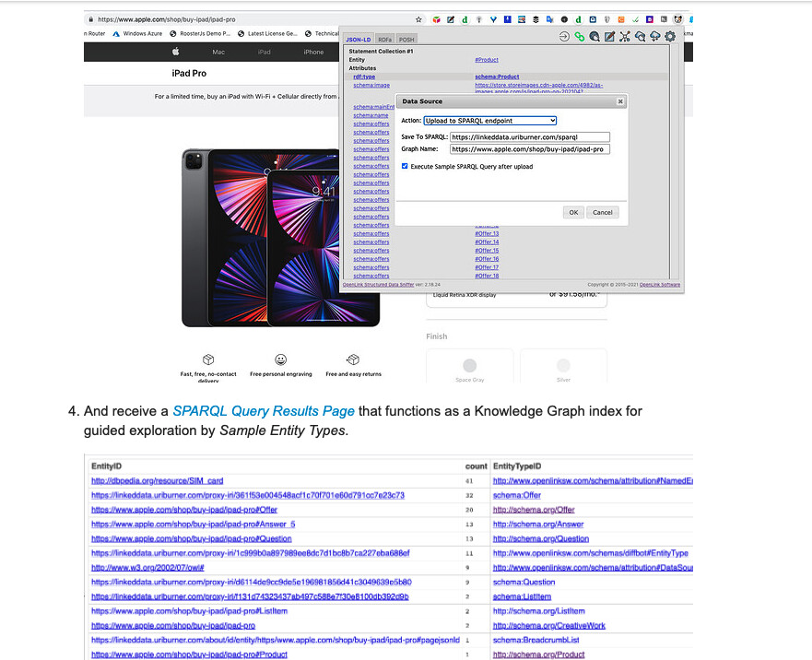This screenshot has height=660, width=812.
Task: Click the http://schema.org/Offer type link
Action: tap(534, 510)
